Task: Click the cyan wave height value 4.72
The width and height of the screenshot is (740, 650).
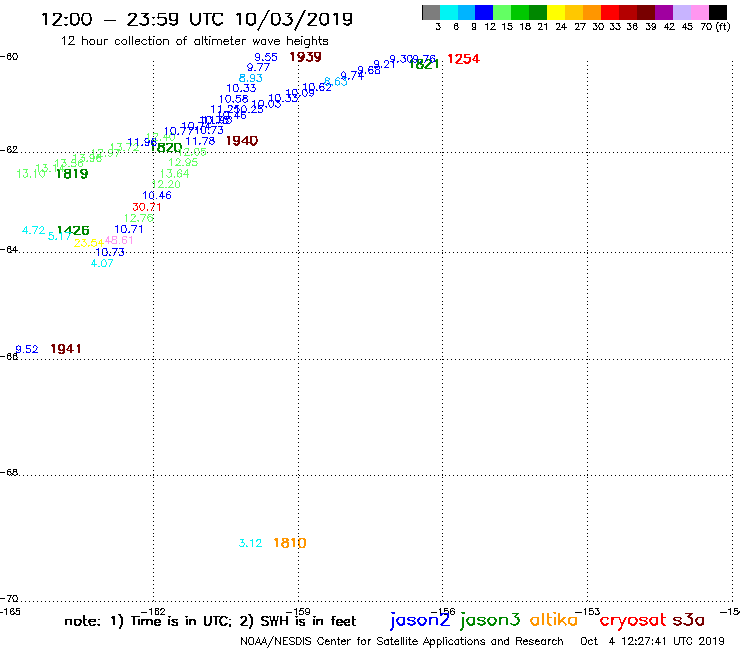Action: click(34, 230)
